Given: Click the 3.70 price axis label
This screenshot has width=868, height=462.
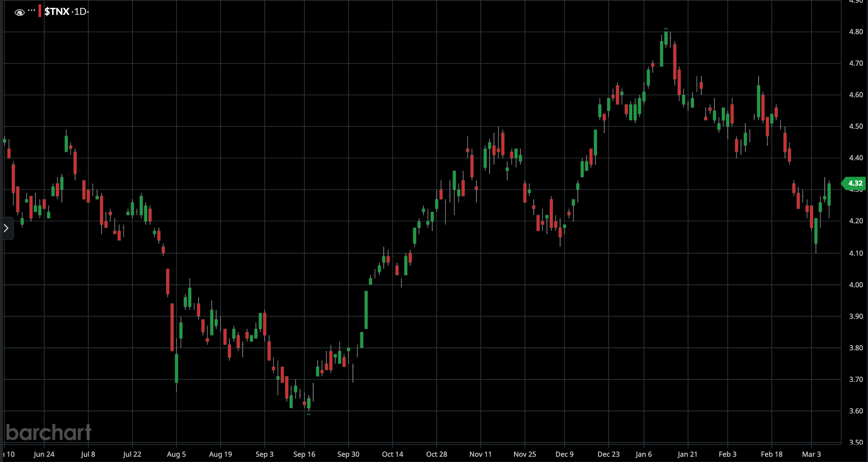Looking at the screenshot, I should coord(856,379).
